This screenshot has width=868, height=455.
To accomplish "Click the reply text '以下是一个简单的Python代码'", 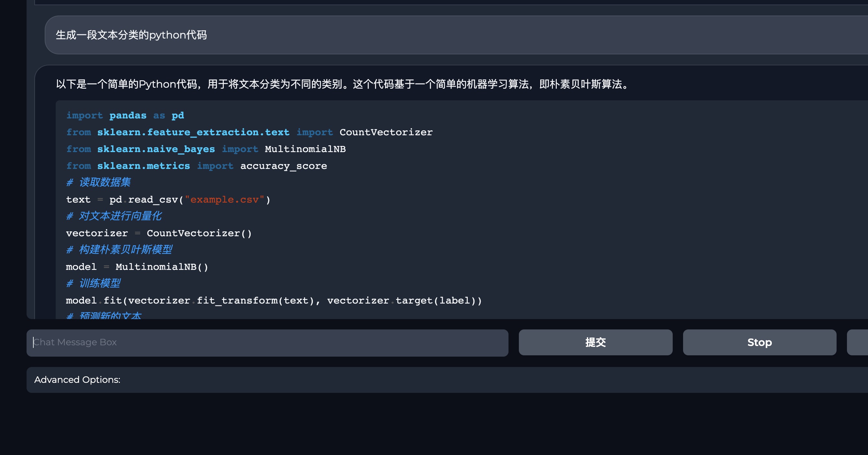I will point(127,84).
